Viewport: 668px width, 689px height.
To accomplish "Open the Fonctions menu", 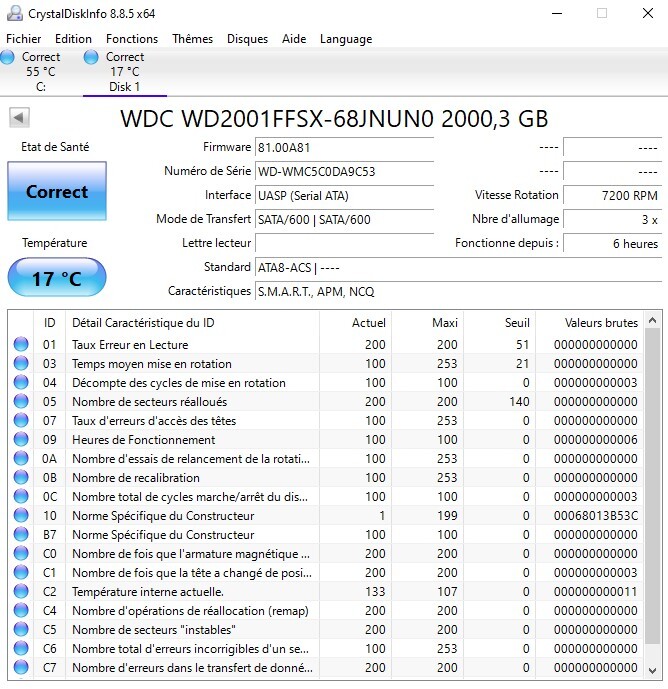I will point(132,39).
